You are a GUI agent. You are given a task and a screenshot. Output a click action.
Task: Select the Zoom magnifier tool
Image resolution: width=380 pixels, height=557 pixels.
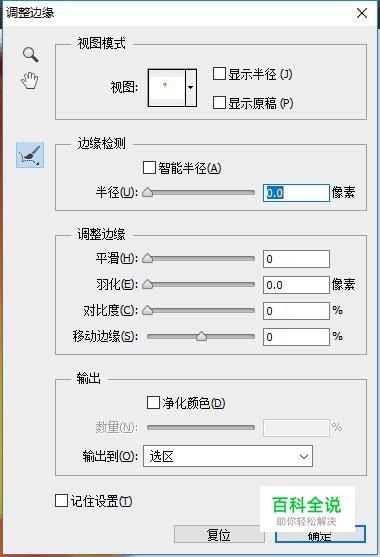(31, 55)
